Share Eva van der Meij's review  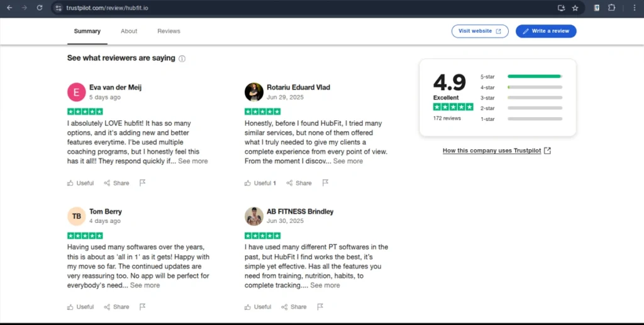click(x=116, y=183)
